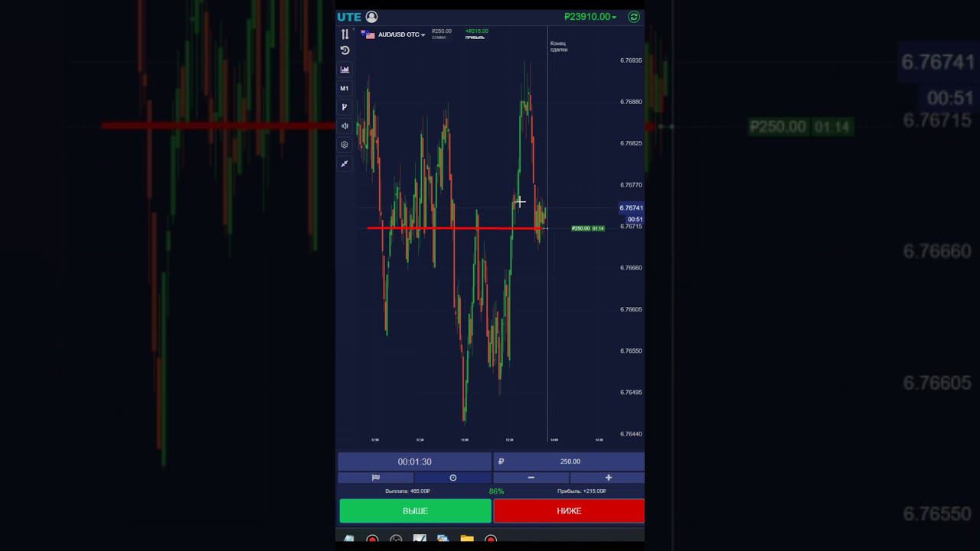The width and height of the screenshot is (980, 551).
Task: Open the trade history clock icon
Action: coord(345,51)
